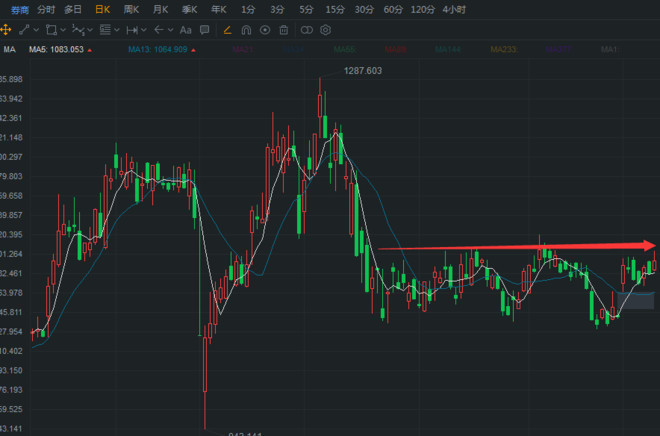660x436 pixels.
Task: Expand the wave polyline tool dropdown arrow
Action: click(x=90, y=30)
